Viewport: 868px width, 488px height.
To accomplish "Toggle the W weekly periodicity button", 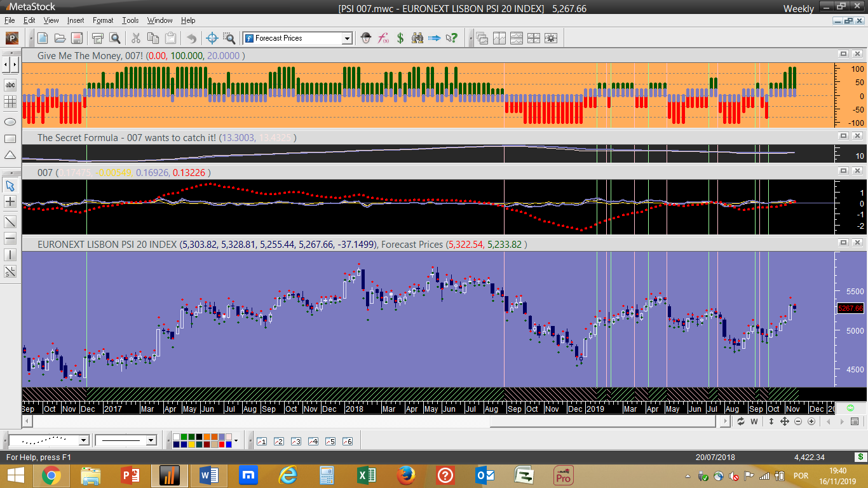I will (754, 421).
